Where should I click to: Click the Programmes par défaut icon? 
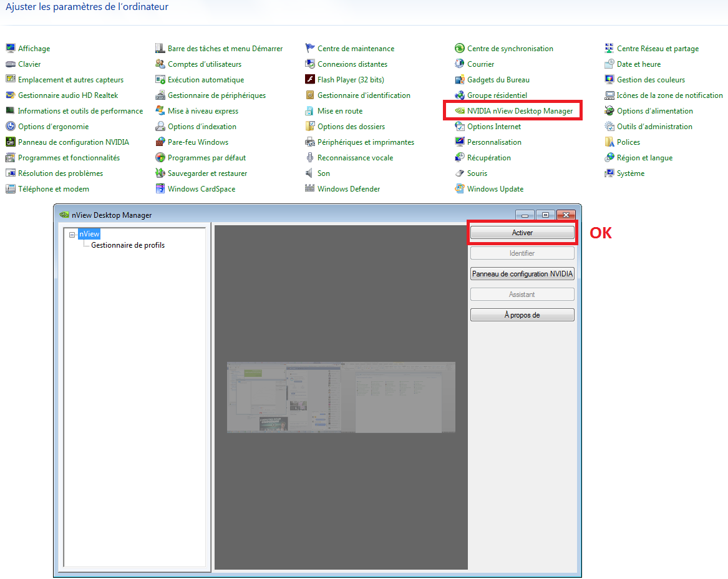(160, 158)
